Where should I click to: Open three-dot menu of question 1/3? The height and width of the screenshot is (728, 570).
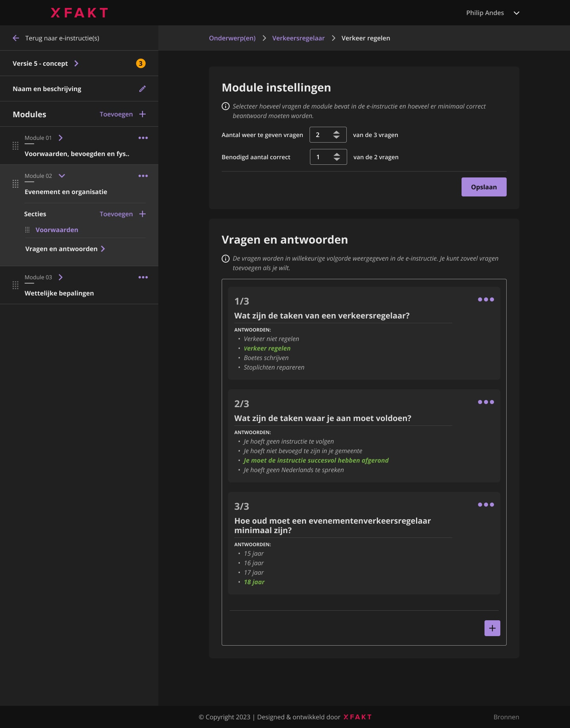point(486,299)
